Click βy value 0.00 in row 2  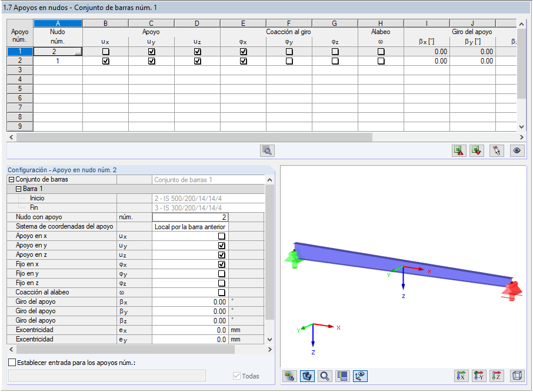tap(473, 61)
